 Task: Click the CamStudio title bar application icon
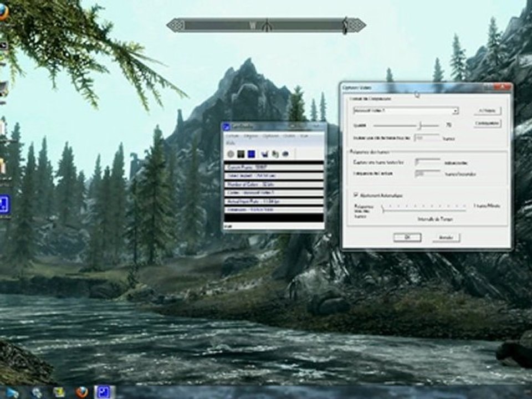pos(227,127)
